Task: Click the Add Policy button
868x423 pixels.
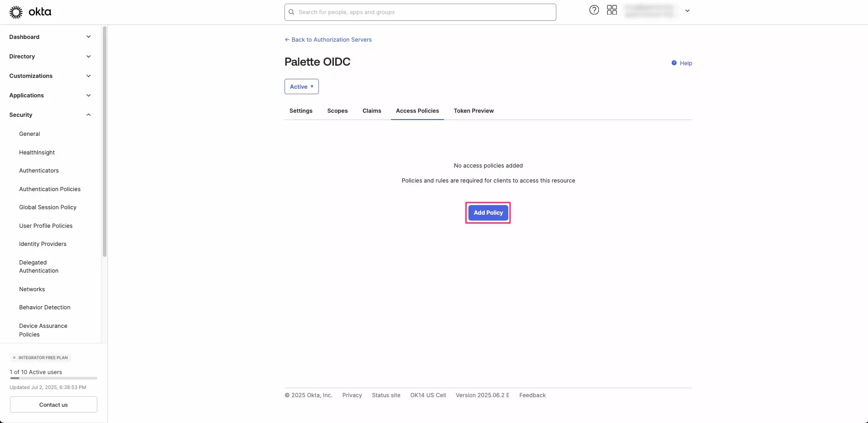Action: pyautogui.click(x=488, y=212)
